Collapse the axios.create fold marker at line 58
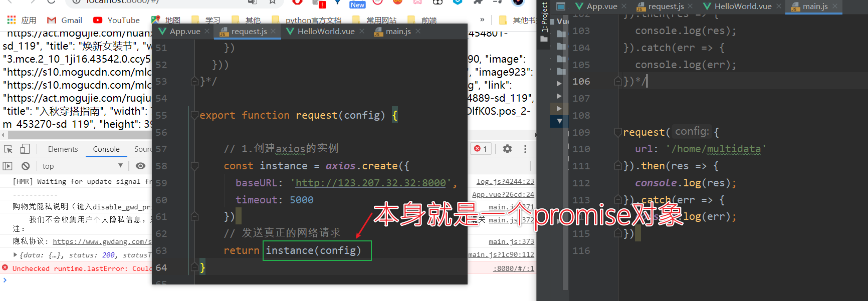The width and height of the screenshot is (868, 301). [194, 166]
